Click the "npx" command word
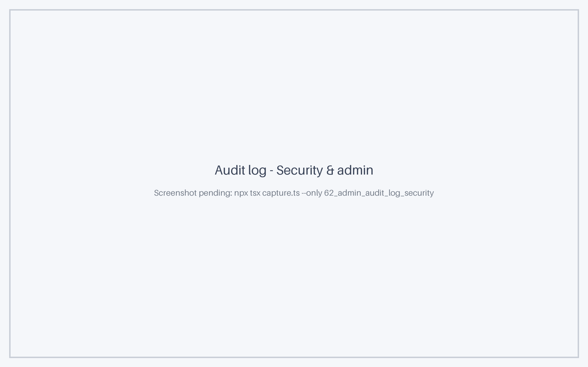Image resolution: width=588 pixels, height=367 pixels. pyautogui.click(x=241, y=193)
